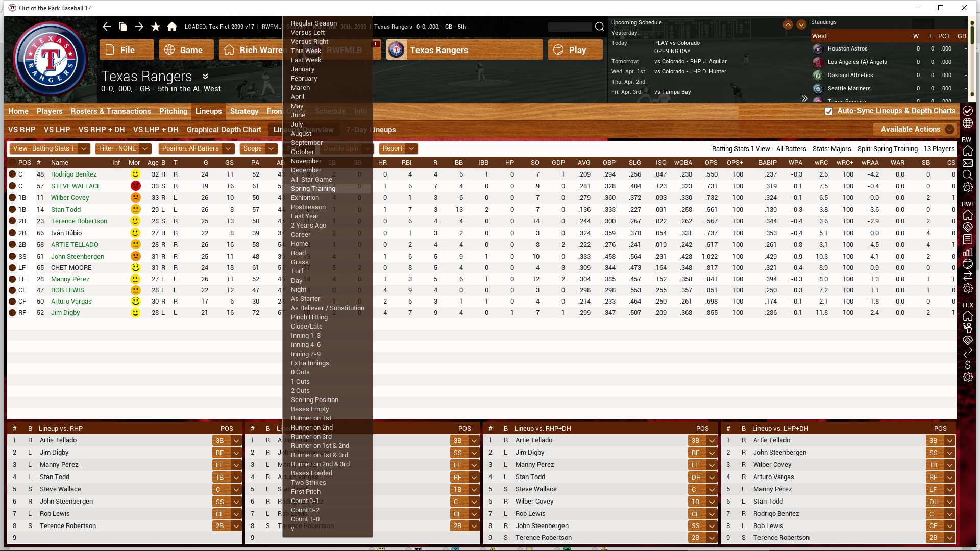Open the Position: All Batters dropdown
Screen dimensions: 980x551
tap(196, 148)
